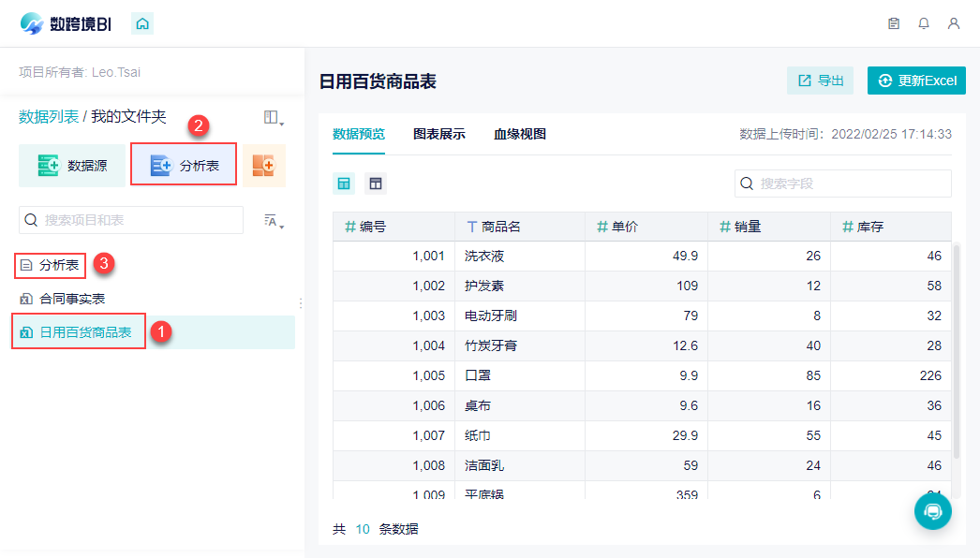Click the 更新Excel button
Image resolution: width=980 pixels, height=558 pixels.
(x=916, y=81)
